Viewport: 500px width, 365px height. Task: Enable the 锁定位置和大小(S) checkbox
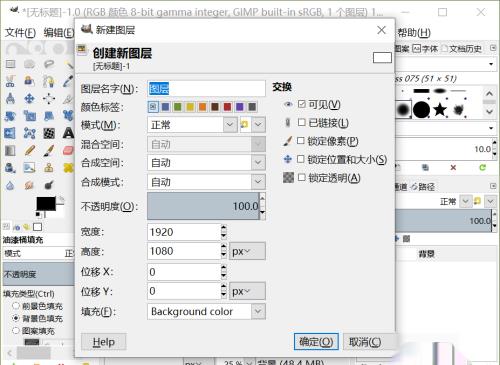pyautogui.click(x=301, y=159)
